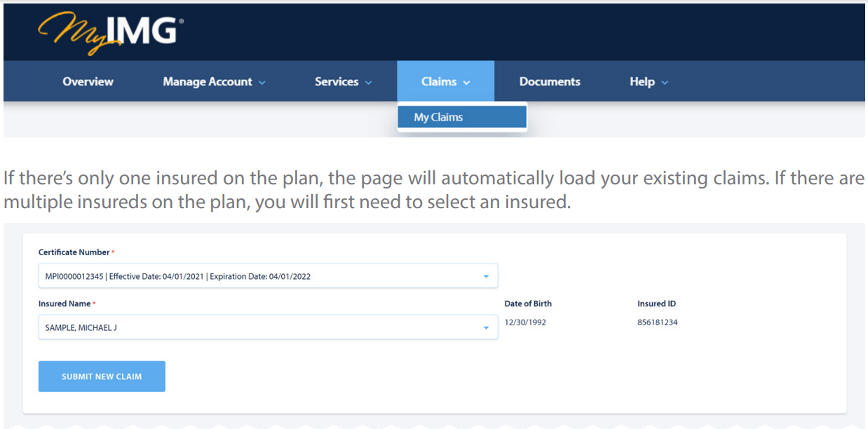Screen dimensions: 868x429
Task: Click the Insured Name dropdown arrow
Action: 485,327
